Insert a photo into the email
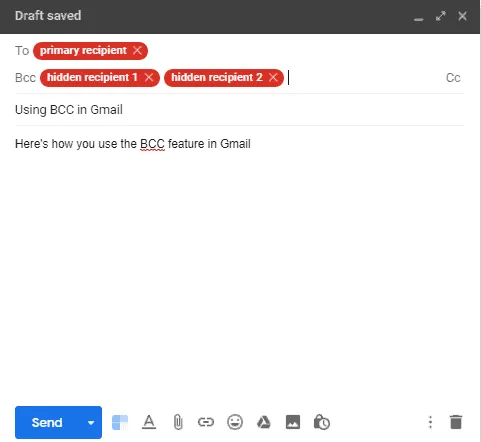The image size is (481, 442). pos(293,422)
